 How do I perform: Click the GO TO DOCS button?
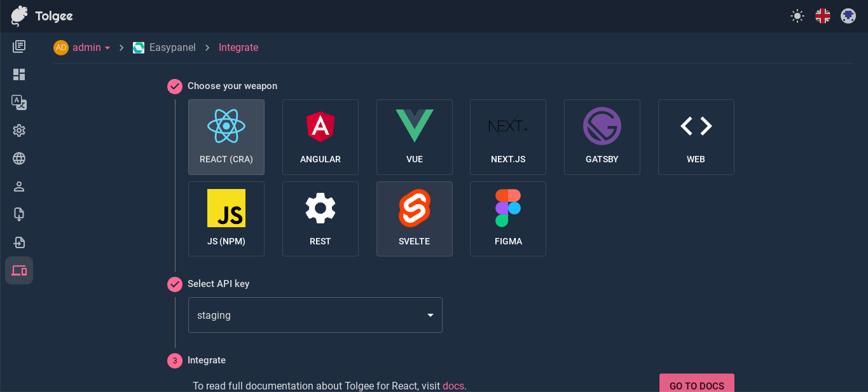click(x=696, y=385)
